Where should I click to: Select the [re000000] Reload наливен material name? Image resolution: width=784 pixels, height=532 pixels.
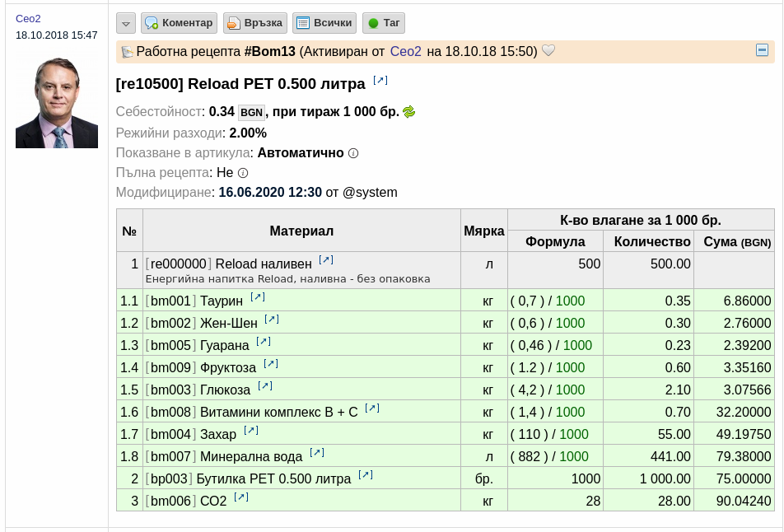[228, 264]
